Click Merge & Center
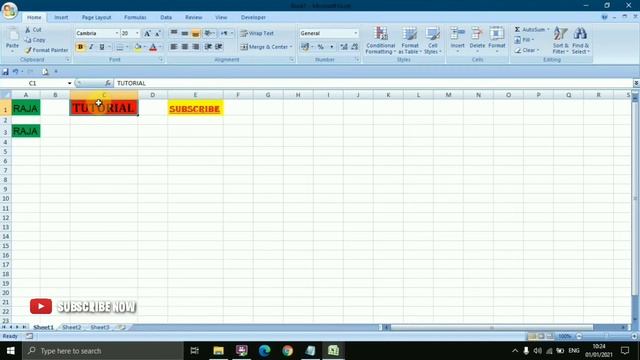Image resolution: width=640 pixels, height=360 pixels. click(x=266, y=47)
